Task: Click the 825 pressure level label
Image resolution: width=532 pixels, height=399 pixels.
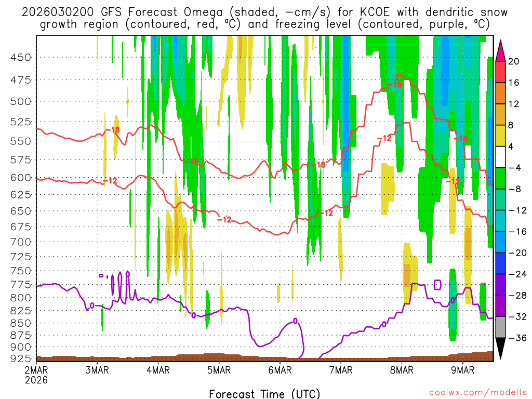Action: click(21, 311)
